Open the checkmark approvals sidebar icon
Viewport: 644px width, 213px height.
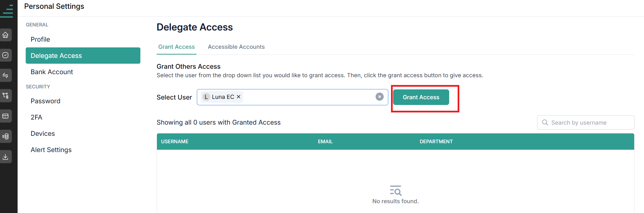point(6,55)
